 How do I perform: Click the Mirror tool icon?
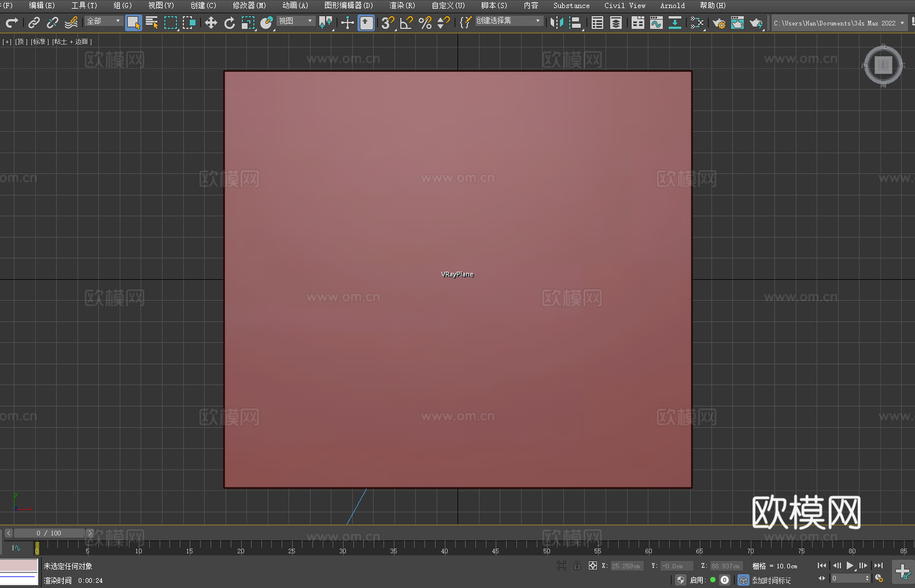pos(557,23)
